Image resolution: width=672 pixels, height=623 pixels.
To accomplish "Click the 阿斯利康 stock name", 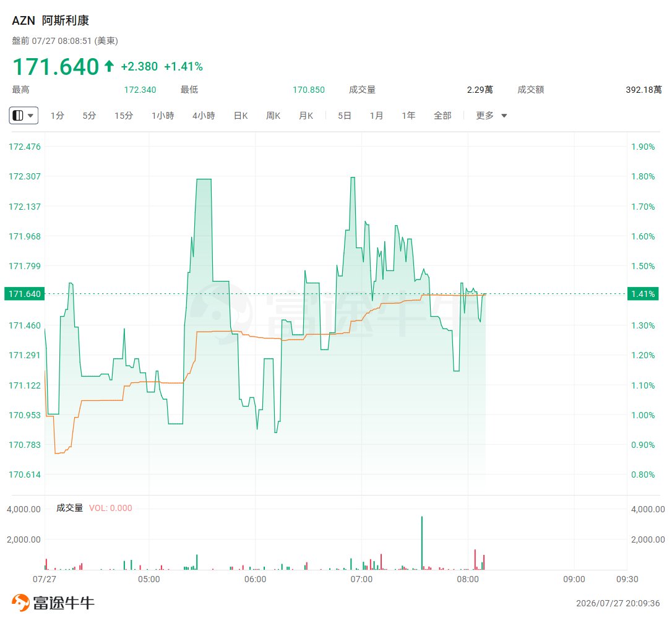I will 66,20.
